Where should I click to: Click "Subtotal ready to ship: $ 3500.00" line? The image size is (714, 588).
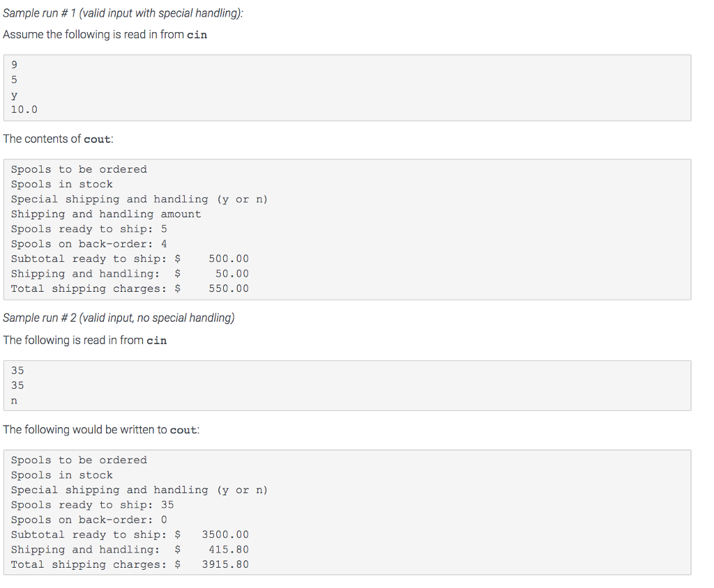pyautogui.click(x=129, y=534)
